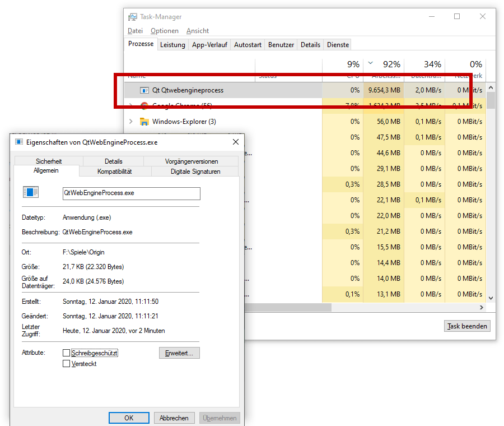Toggle the Versteckt attribute checkbox
504x426 pixels.
tap(67, 364)
